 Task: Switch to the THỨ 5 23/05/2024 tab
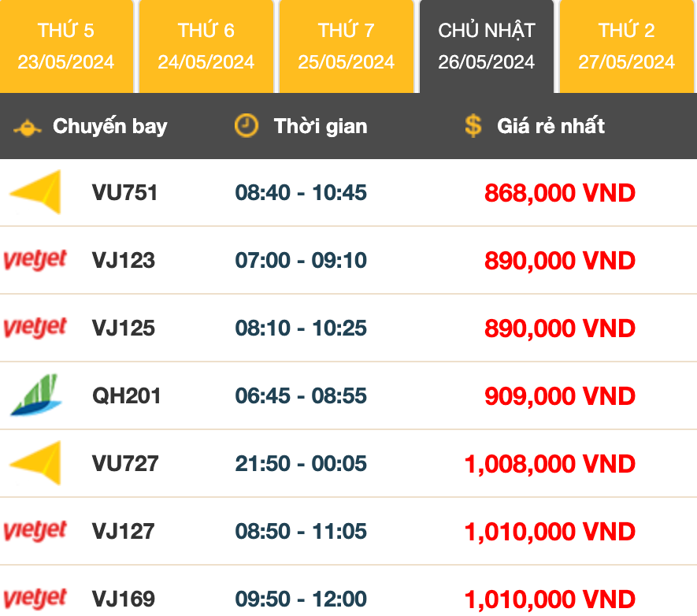click(x=67, y=46)
